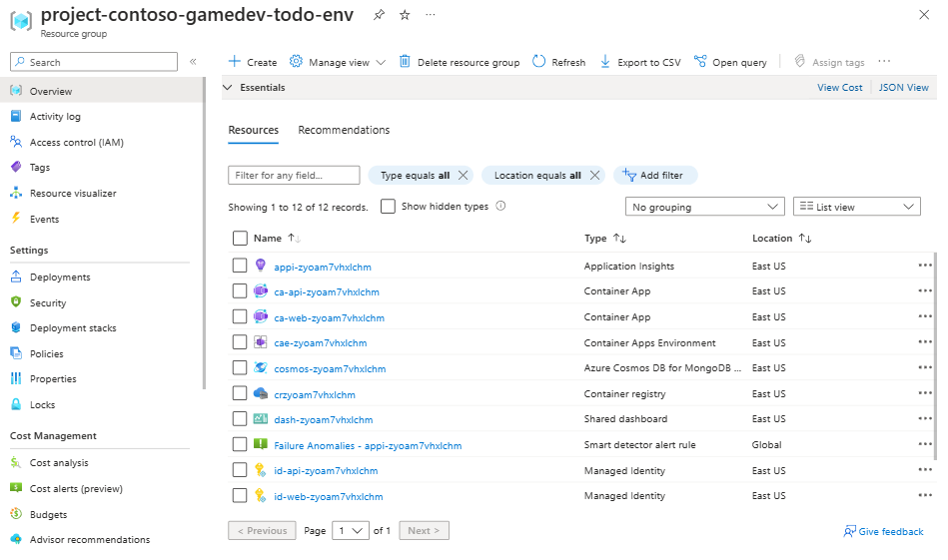The width and height of the screenshot is (948, 560).
Task: Check the ca-web-zyoam7vhxlchm row checkbox
Action: [240, 316]
